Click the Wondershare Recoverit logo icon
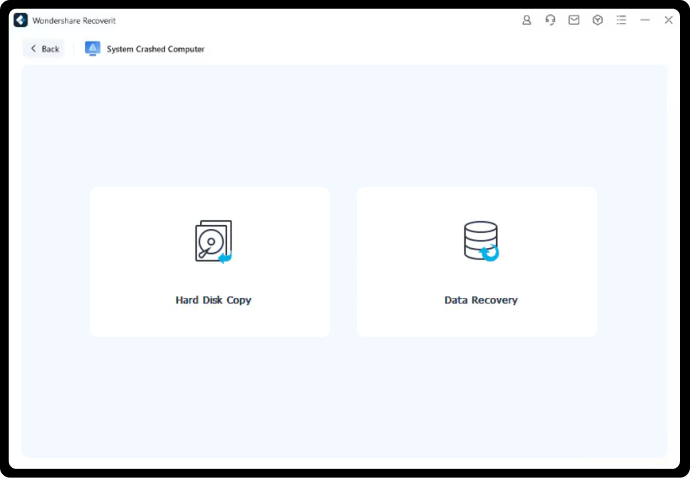The width and height of the screenshot is (690, 478). [21, 20]
